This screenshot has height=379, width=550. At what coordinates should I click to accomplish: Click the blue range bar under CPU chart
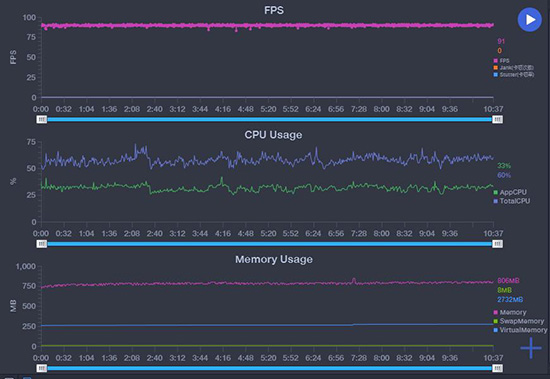[269, 244]
